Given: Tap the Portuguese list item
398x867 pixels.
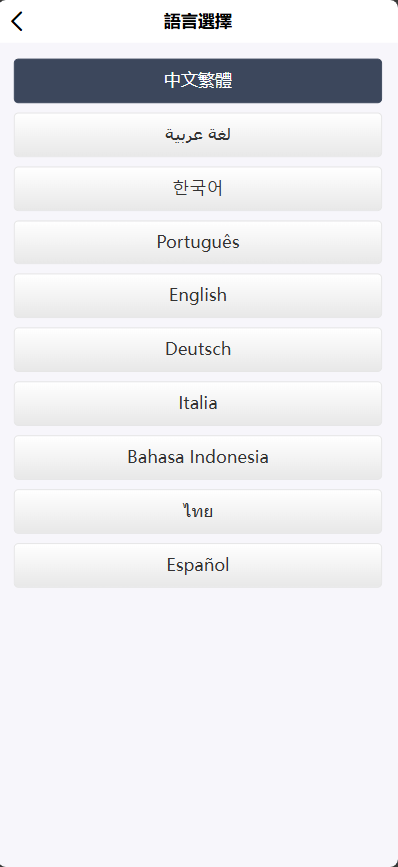Looking at the screenshot, I should [x=198, y=242].
